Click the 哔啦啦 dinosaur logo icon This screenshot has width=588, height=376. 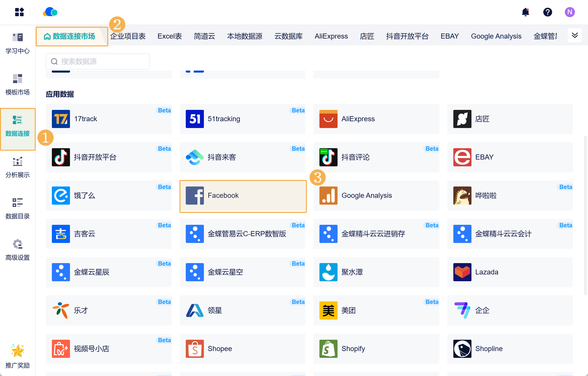(462, 196)
